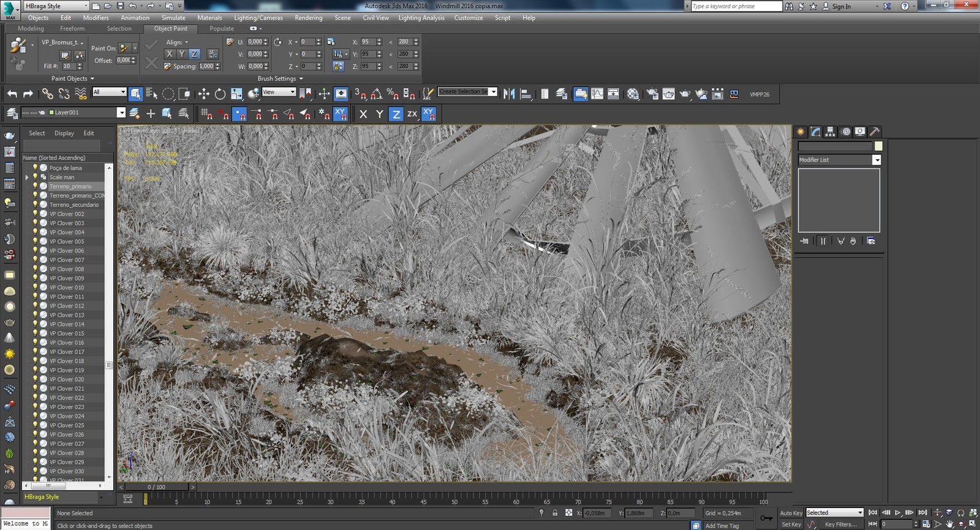Choose the Select and Rotate tool
The width and height of the screenshot is (980, 530).
220,94
